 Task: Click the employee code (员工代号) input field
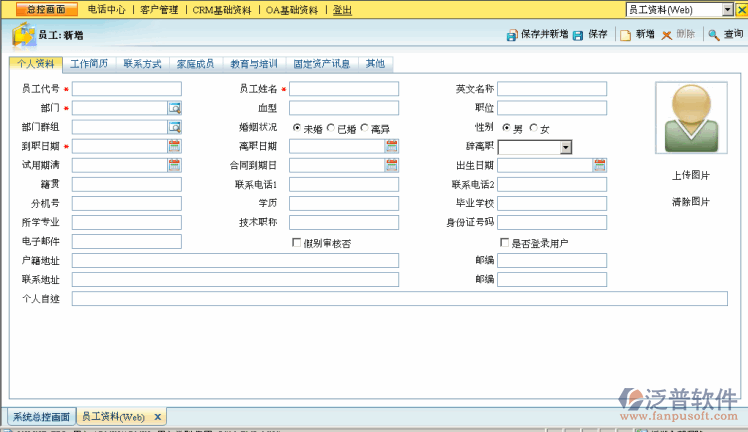click(x=127, y=89)
